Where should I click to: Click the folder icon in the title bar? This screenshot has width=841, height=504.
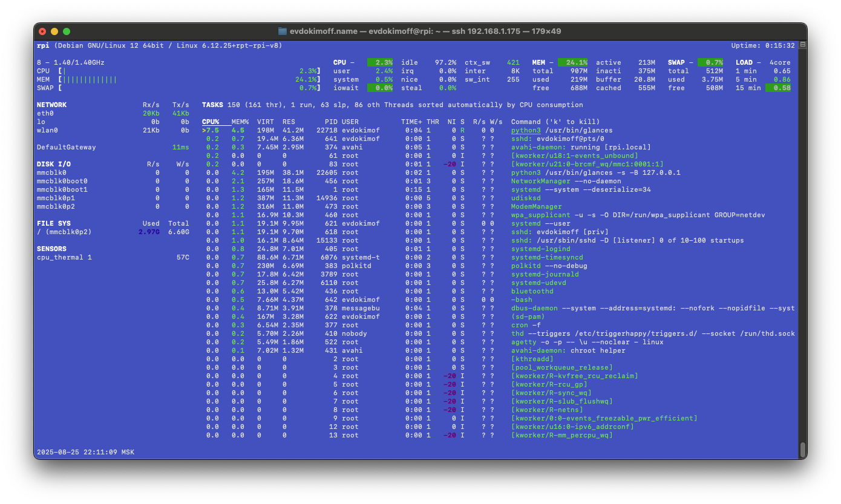tap(282, 31)
